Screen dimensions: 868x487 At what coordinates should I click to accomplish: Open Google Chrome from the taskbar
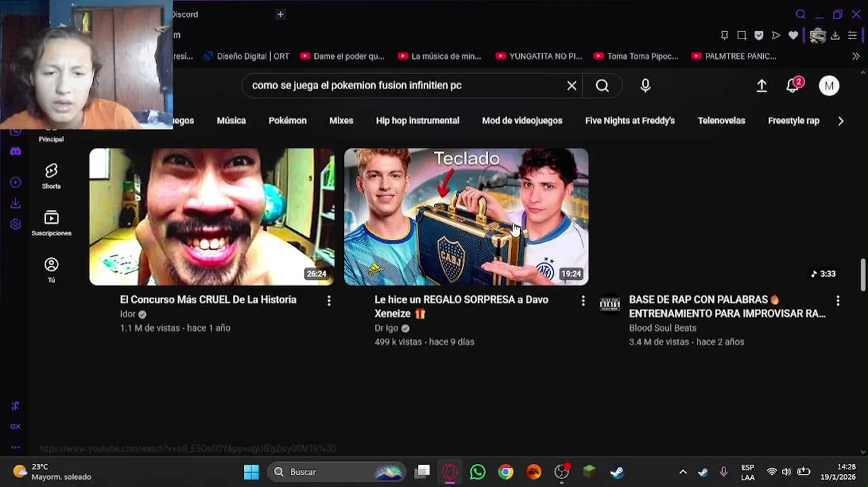(x=506, y=472)
